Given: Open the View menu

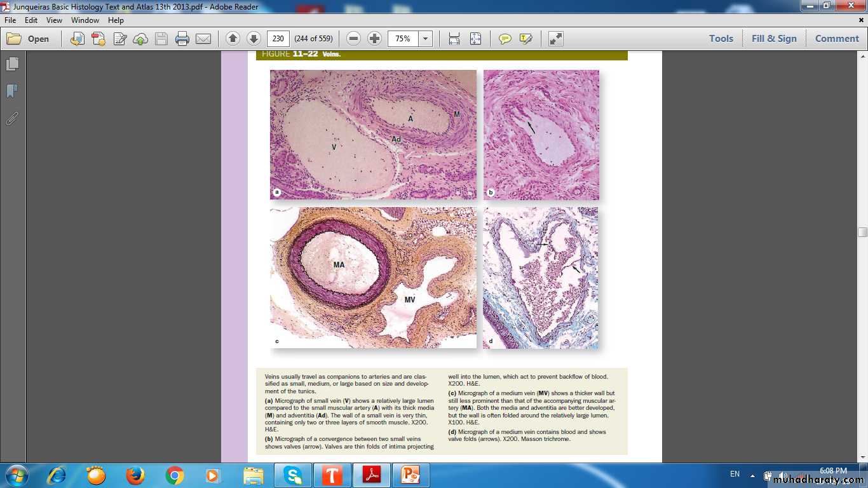Looking at the screenshot, I should click(x=54, y=20).
